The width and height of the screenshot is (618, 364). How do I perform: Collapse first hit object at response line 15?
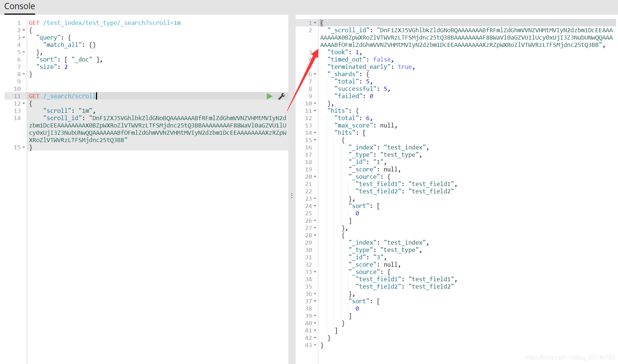click(315, 140)
